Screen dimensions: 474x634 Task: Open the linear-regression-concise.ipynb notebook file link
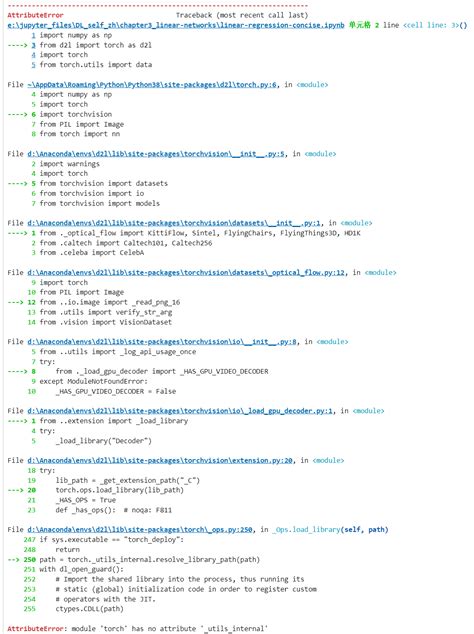(x=176, y=25)
